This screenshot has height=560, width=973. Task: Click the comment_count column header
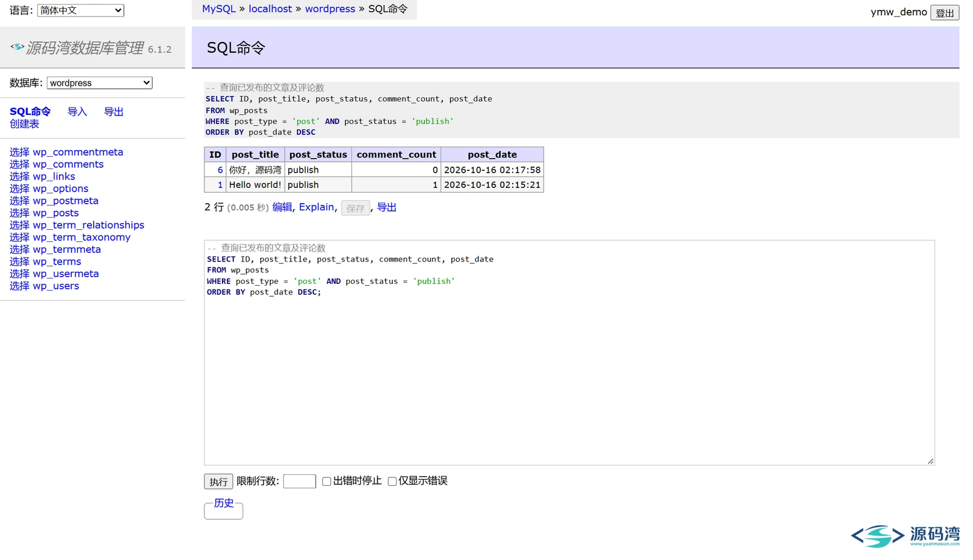396,154
